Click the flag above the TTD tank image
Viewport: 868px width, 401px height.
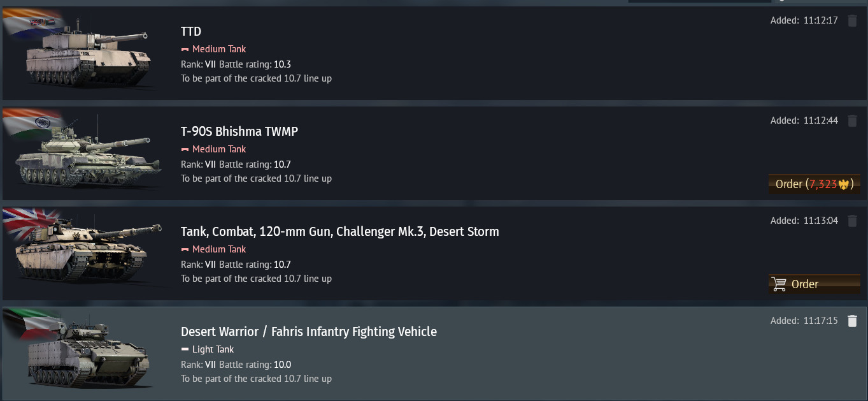pyautogui.click(x=33, y=22)
